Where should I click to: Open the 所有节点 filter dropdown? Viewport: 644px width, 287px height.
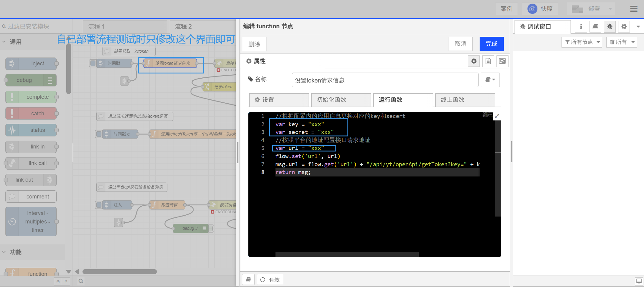(582, 42)
